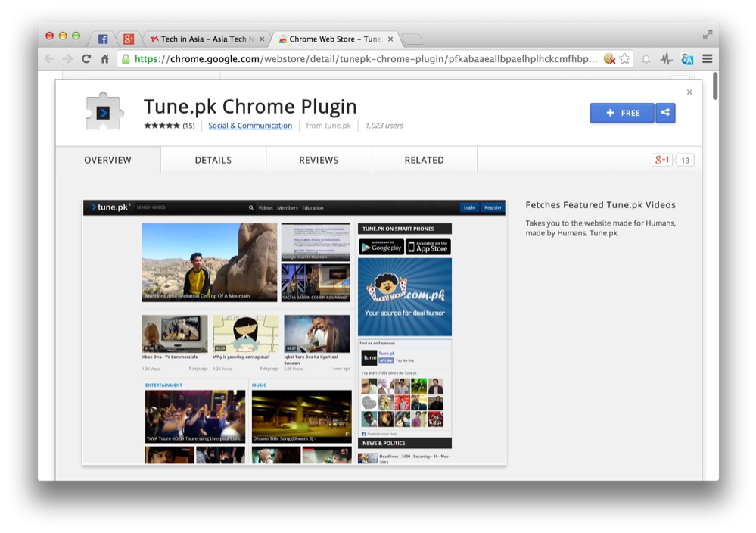
Task: Select the Overview tab
Action: (108, 161)
